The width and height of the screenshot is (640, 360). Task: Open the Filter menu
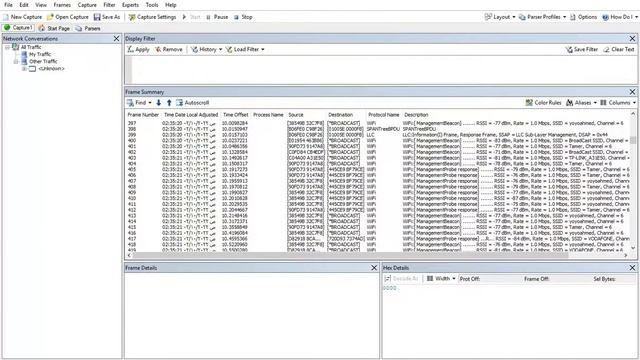(109, 5)
